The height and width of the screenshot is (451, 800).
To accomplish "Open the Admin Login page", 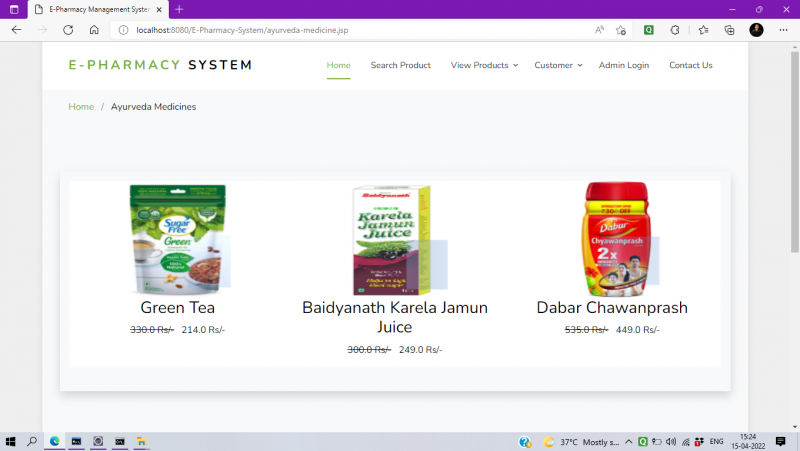I will pos(623,65).
